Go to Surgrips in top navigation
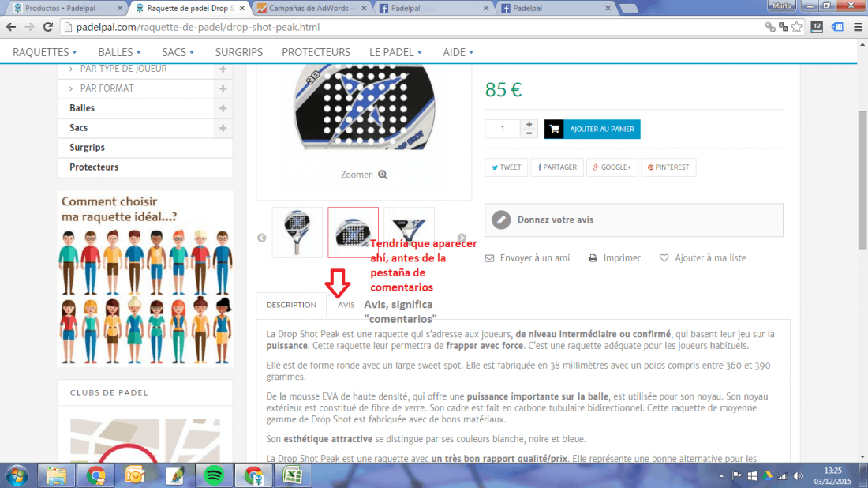The height and width of the screenshot is (488, 868). click(239, 52)
